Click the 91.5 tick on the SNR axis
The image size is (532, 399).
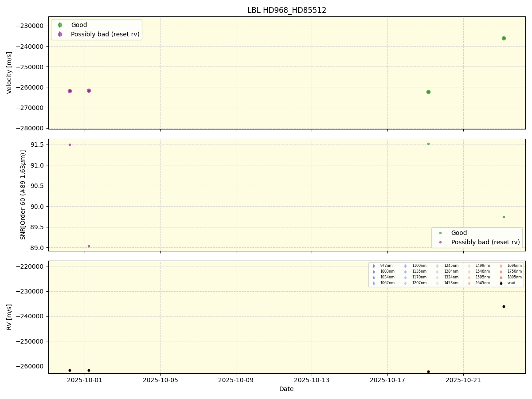tap(38, 145)
